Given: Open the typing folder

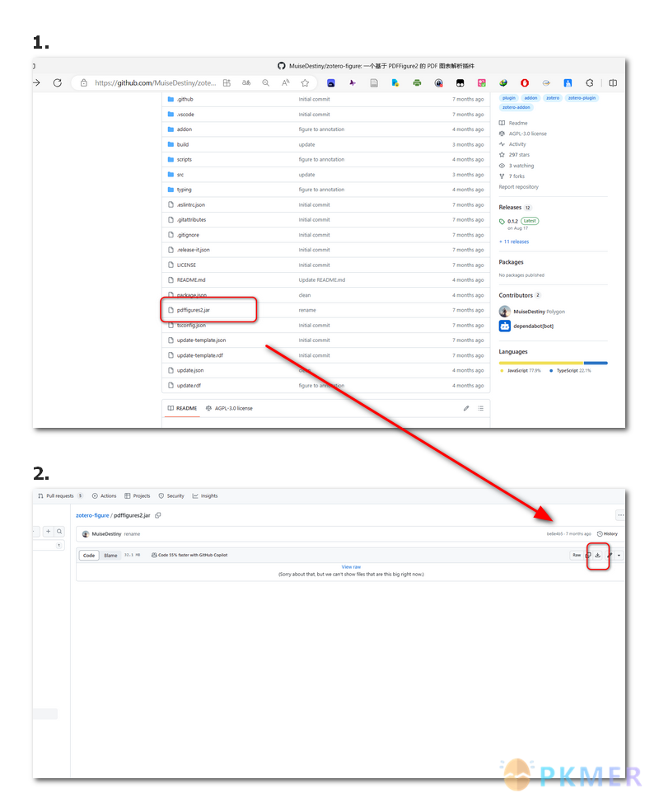Looking at the screenshot, I should (185, 190).
